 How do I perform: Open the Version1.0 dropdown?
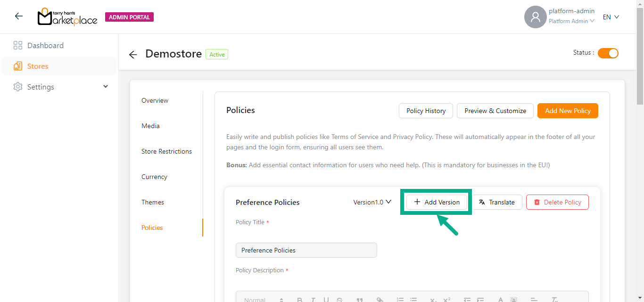click(372, 202)
